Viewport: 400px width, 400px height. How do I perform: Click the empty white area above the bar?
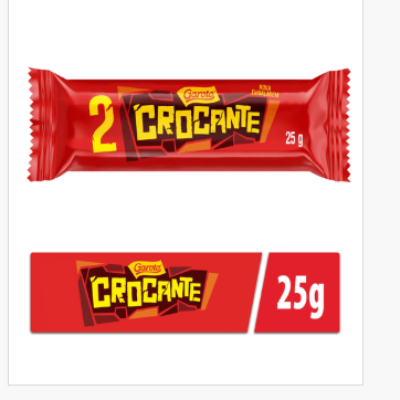pos(185,33)
